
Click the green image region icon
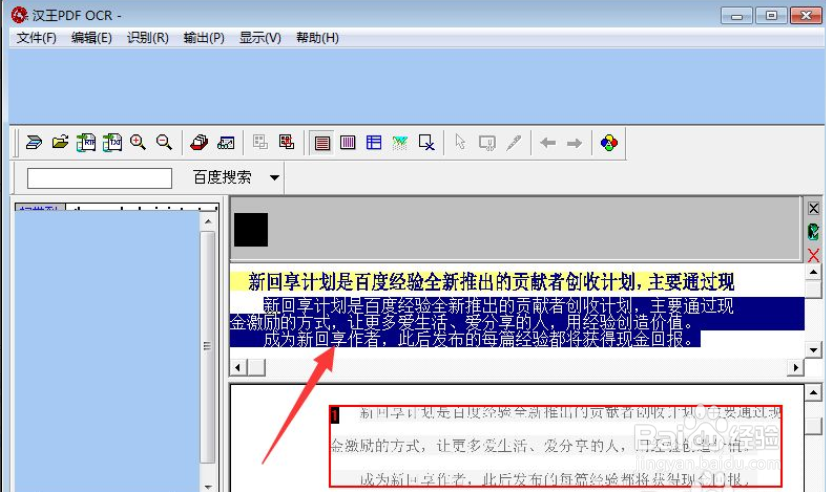400,142
